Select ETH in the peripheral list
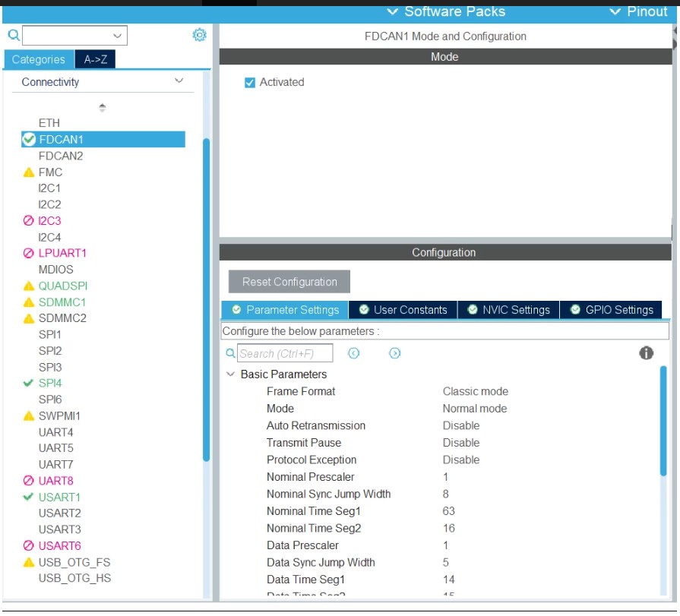Viewport: 680px width, 616px height. [49, 123]
